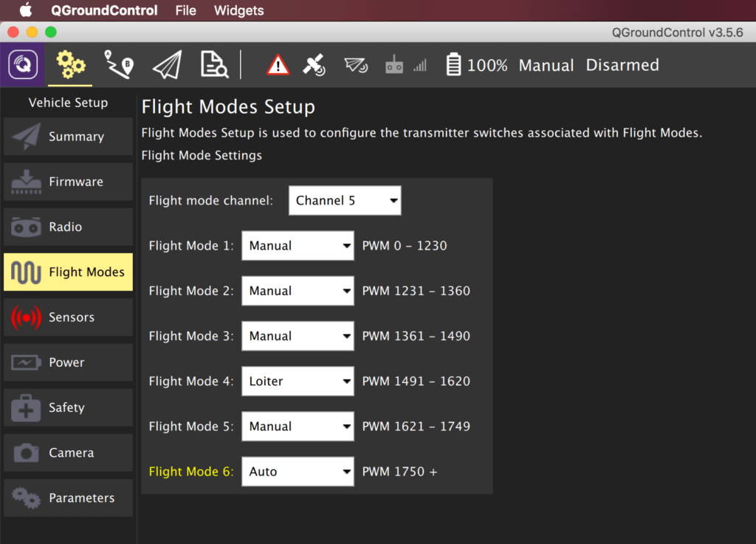Go to Firmware setup page label
This screenshot has height=544, width=756.
[76, 182]
